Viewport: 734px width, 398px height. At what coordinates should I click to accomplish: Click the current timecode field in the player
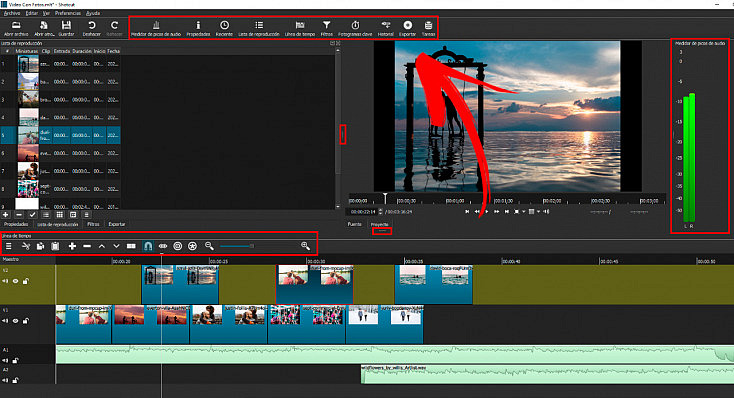[363, 212]
